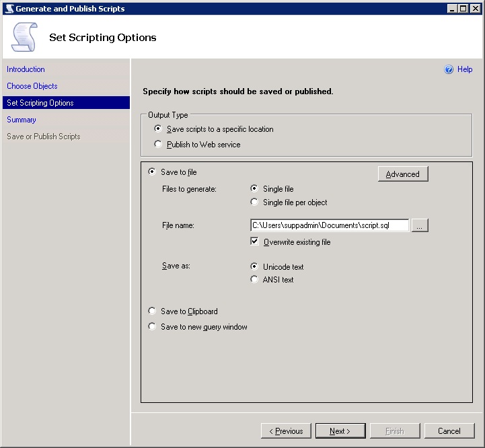The width and height of the screenshot is (485, 448).
Task: Select 'Save scripts to a specific location'
Action: pos(158,128)
